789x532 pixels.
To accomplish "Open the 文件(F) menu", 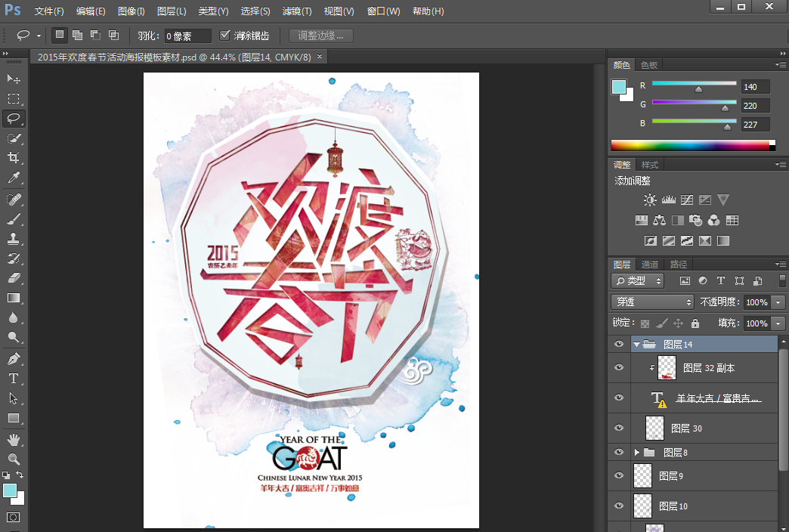I will 49,11.
